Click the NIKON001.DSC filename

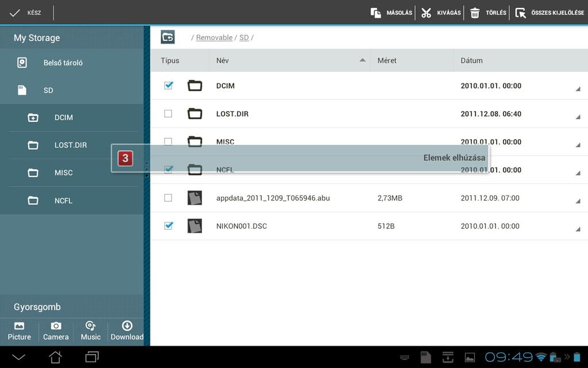coord(242,226)
